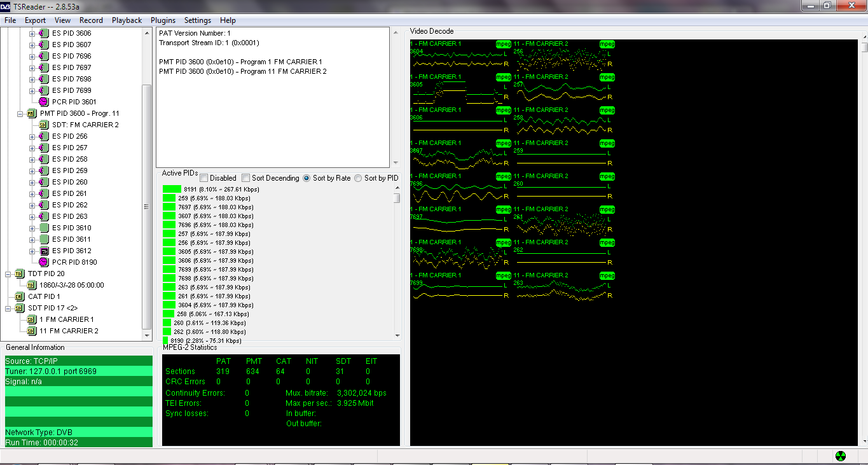Click the audio icon of ES PID 3607

pos(43,45)
